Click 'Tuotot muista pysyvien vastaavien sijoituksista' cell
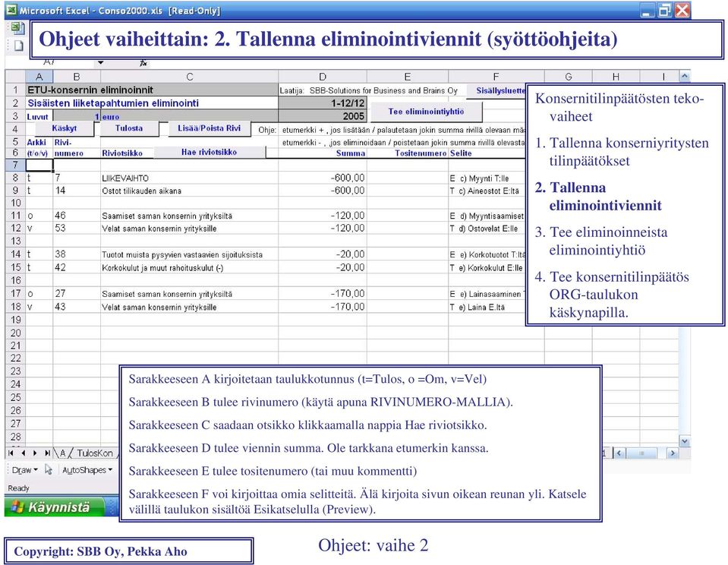Image resolution: width=728 pixels, height=565 pixels. 190,254
